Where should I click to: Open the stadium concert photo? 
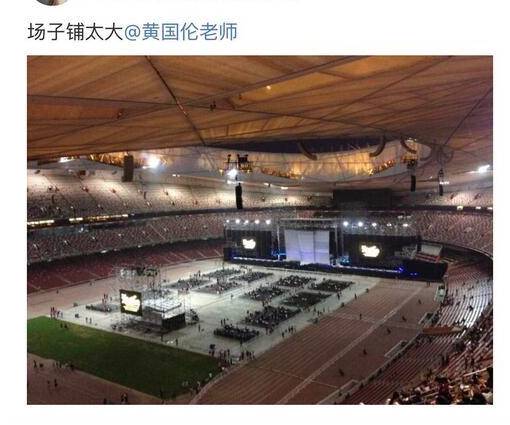260,230
